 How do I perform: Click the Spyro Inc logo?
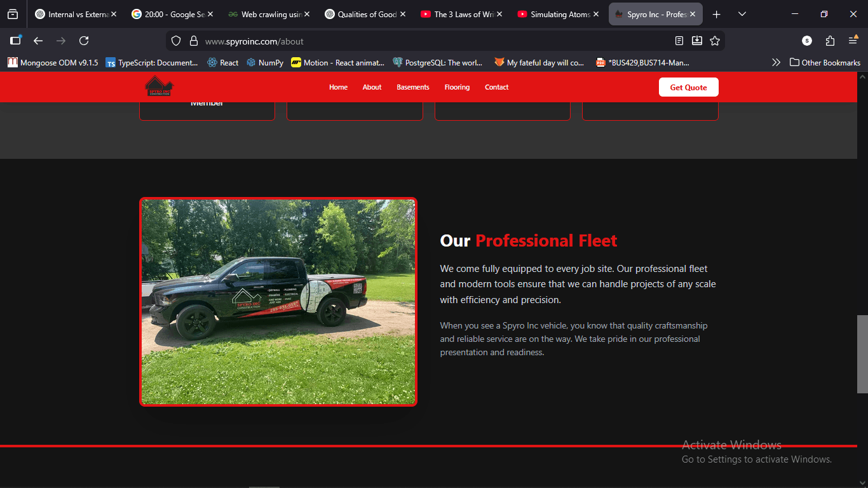tap(159, 86)
